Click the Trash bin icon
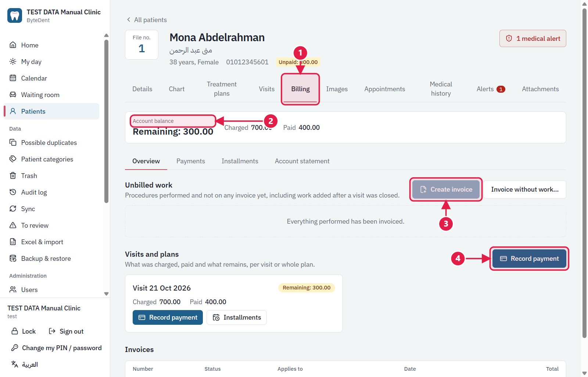The width and height of the screenshot is (588, 377). [13, 175]
